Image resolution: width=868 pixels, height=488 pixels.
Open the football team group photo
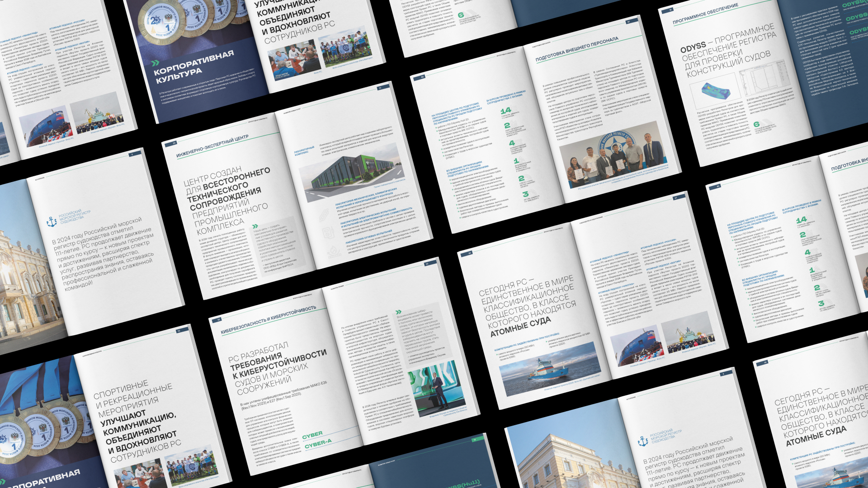coord(346,47)
